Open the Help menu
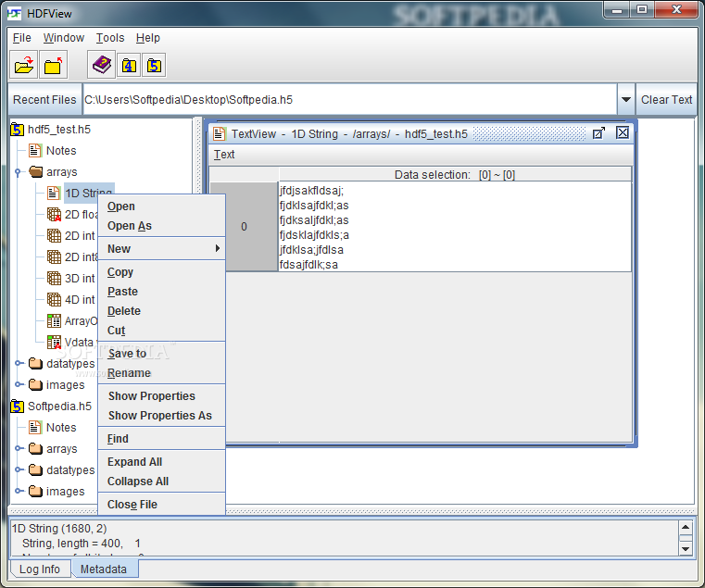 click(148, 38)
